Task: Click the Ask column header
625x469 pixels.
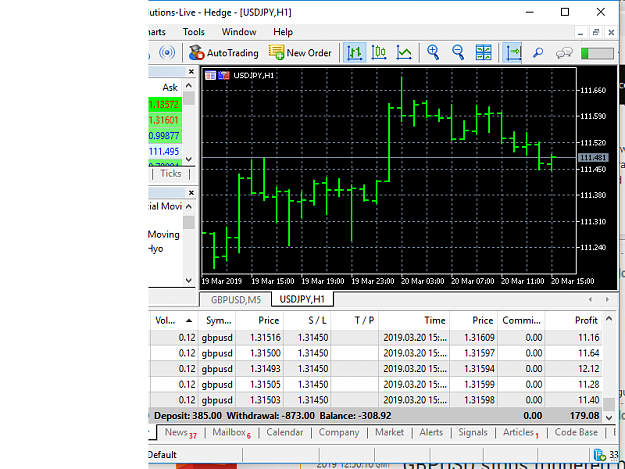Action: [170, 87]
